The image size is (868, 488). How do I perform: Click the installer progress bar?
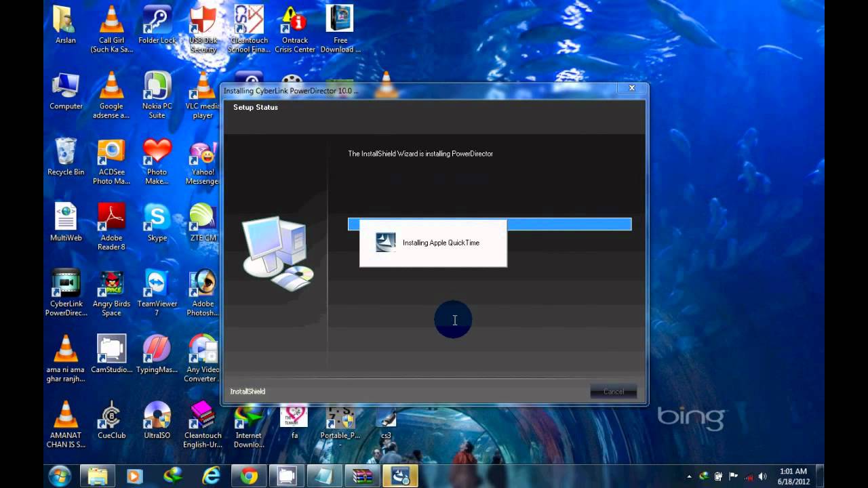pyautogui.click(x=490, y=224)
